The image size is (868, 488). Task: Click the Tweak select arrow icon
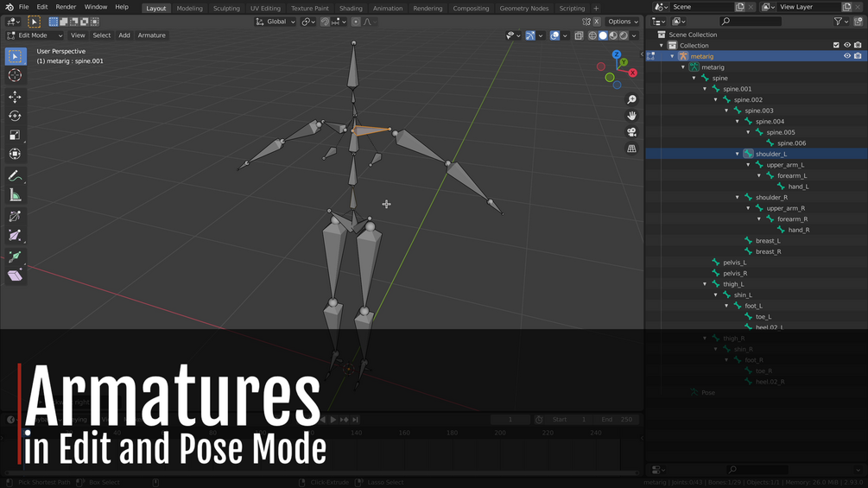tap(34, 22)
